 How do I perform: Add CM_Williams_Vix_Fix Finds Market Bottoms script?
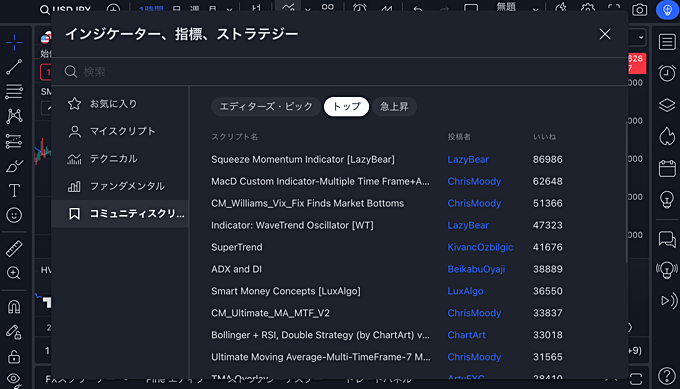[307, 203]
